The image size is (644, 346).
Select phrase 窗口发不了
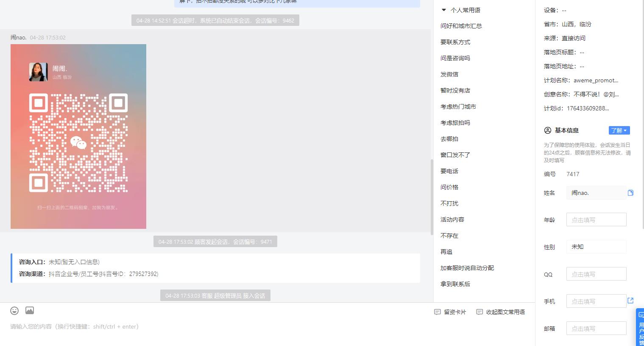click(455, 155)
